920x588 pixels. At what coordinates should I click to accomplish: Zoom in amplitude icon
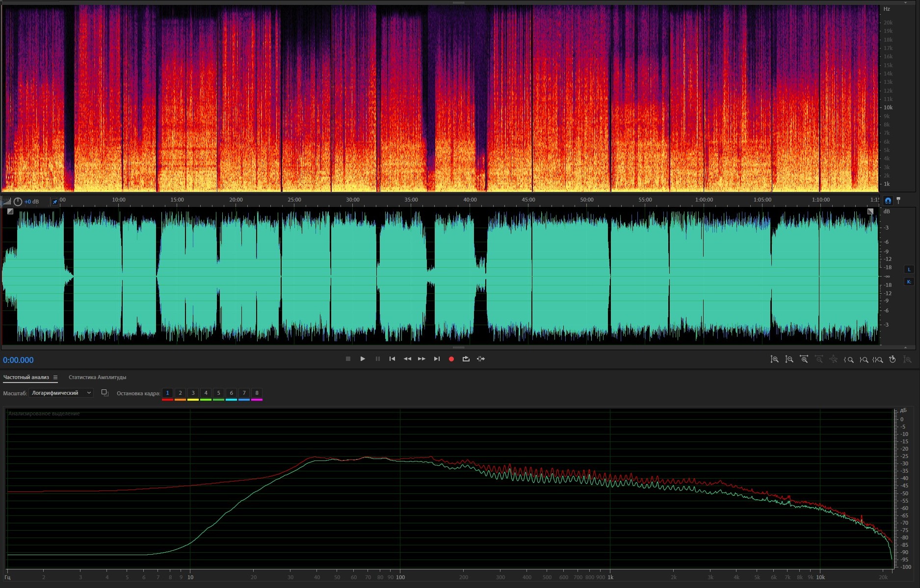pos(774,359)
